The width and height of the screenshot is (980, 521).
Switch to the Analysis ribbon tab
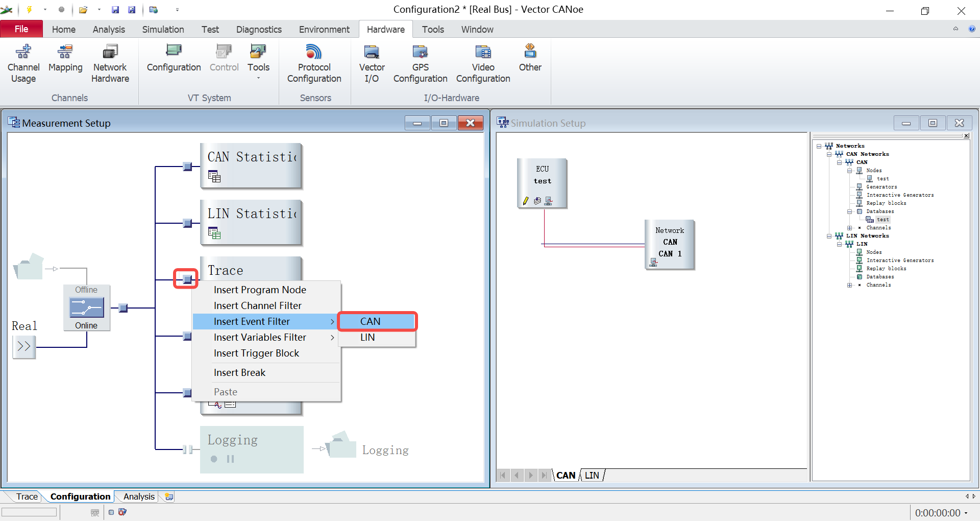109,30
